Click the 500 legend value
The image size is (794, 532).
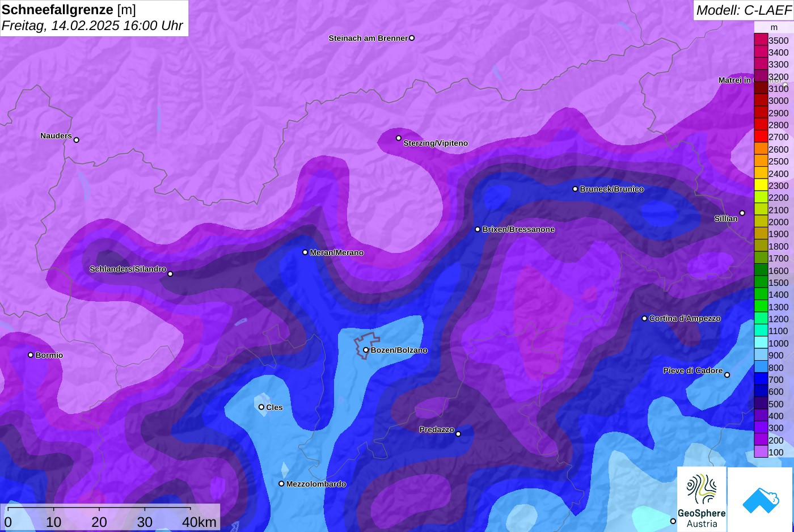[x=776, y=404]
